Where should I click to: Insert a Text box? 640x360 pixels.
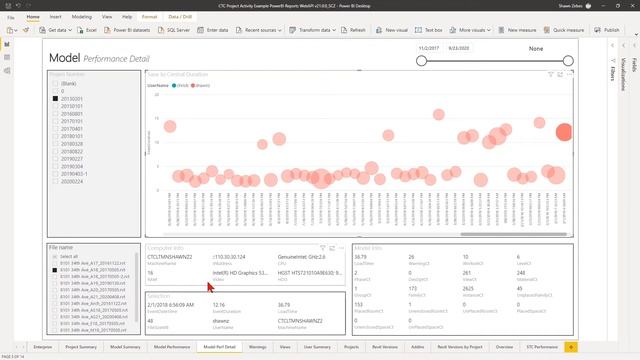click(x=429, y=30)
